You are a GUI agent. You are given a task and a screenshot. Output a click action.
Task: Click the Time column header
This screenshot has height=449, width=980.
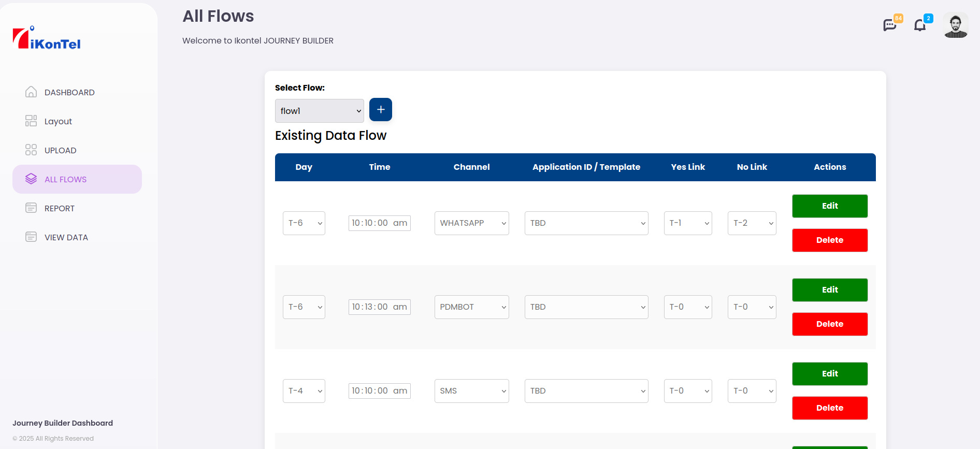[x=380, y=167]
